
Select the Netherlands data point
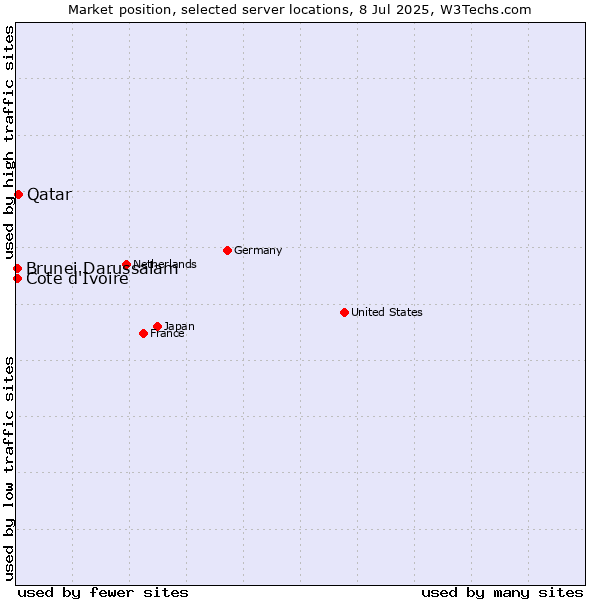tap(127, 264)
